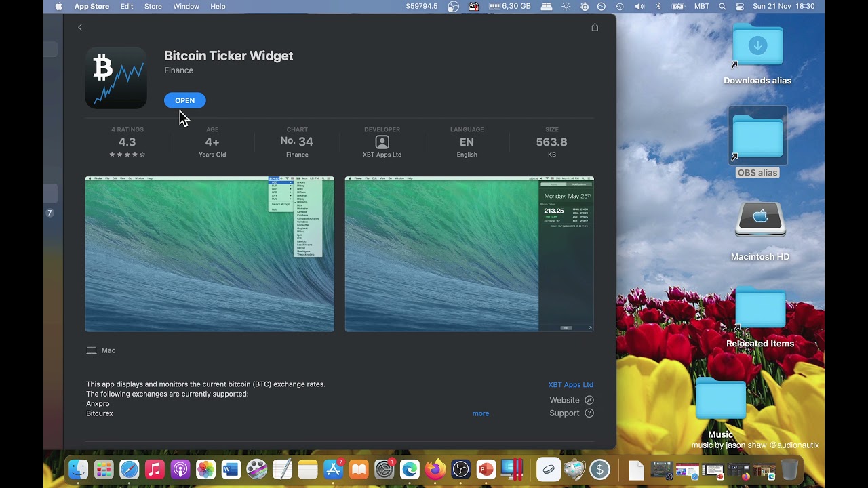The width and height of the screenshot is (868, 488).
Task: Open the Bluetooth menu bar icon
Action: [658, 6]
